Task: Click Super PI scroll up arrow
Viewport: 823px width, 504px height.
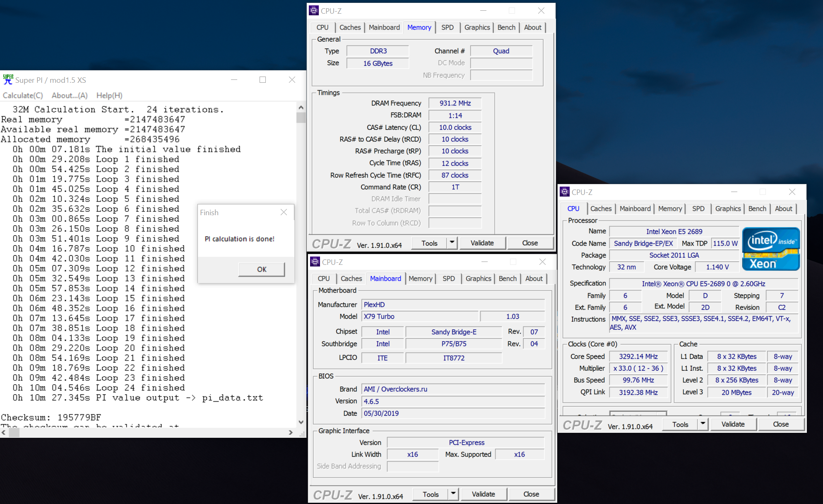Action: coord(301,107)
